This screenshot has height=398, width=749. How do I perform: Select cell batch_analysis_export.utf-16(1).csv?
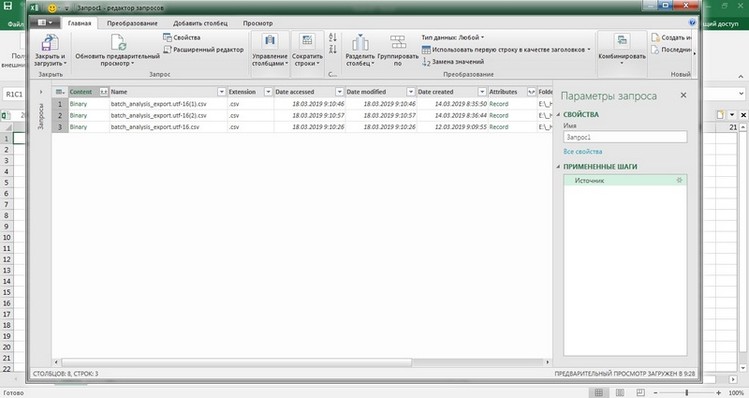point(168,104)
